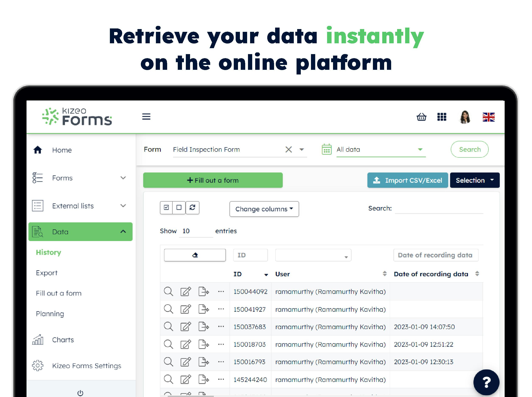Refresh the data list
The image size is (532, 397).
click(x=192, y=208)
